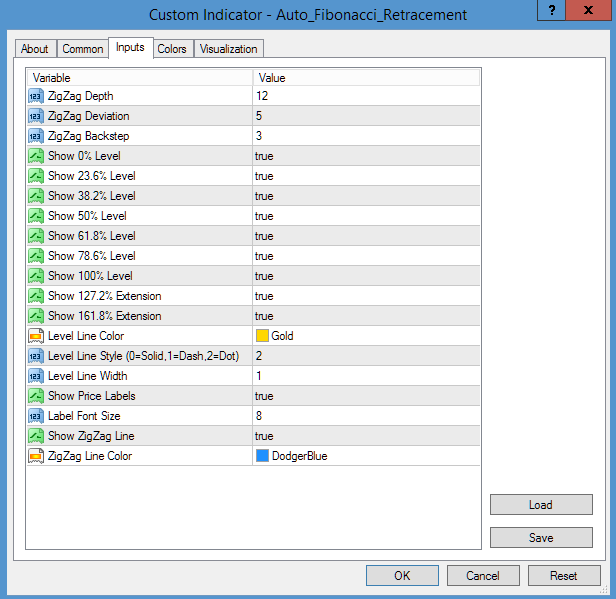Click the Value column header
Screen dimensions: 616x599
pyautogui.click(x=366, y=78)
